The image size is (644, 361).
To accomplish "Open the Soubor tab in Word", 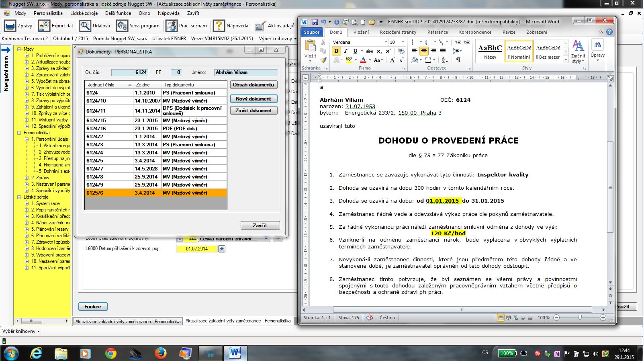I will click(312, 32).
